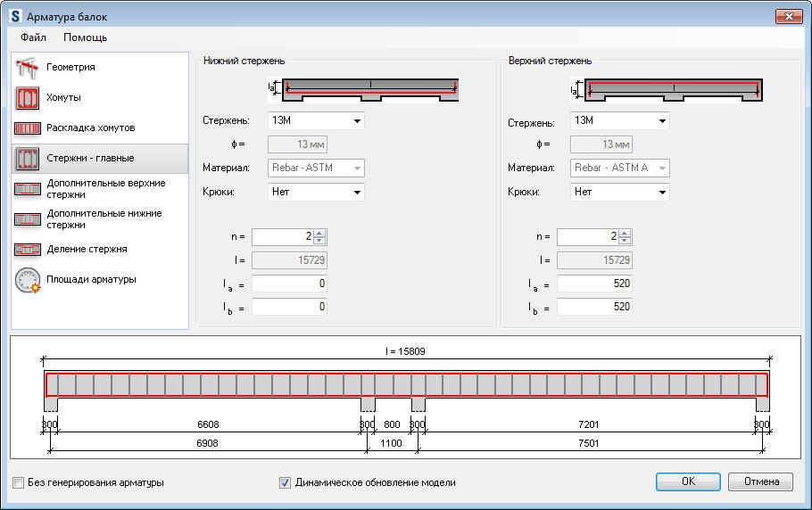Click the Верхний стержень group title
Screen dimensions: 812x510
[x=550, y=61]
